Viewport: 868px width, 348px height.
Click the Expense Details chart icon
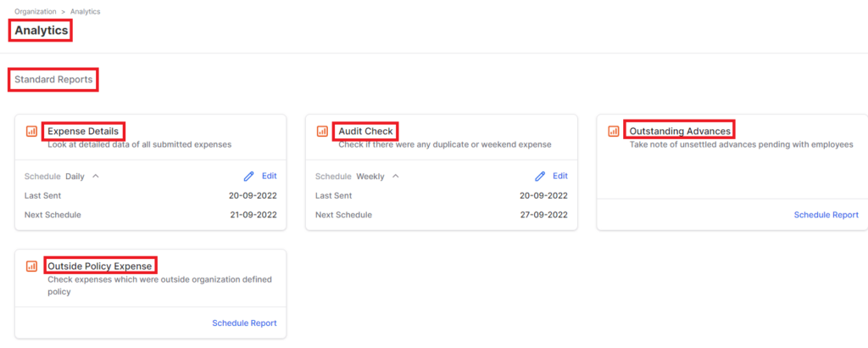pos(31,132)
